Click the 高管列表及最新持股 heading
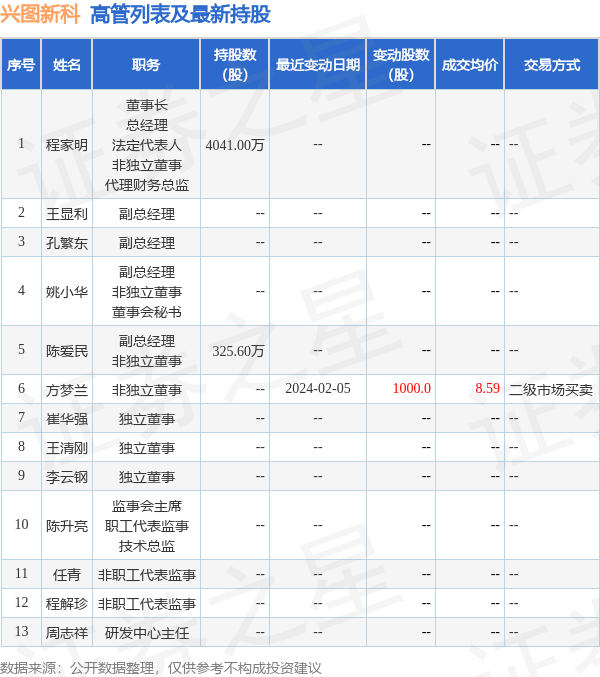Screen dimensions: 600x677 pyautogui.click(x=180, y=14)
